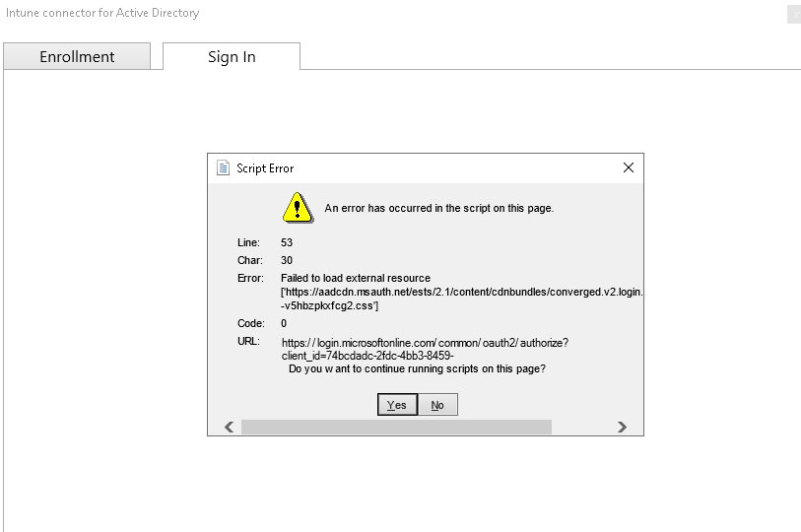Click No to stop running scripts
The height and width of the screenshot is (532, 801).
(437, 405)
